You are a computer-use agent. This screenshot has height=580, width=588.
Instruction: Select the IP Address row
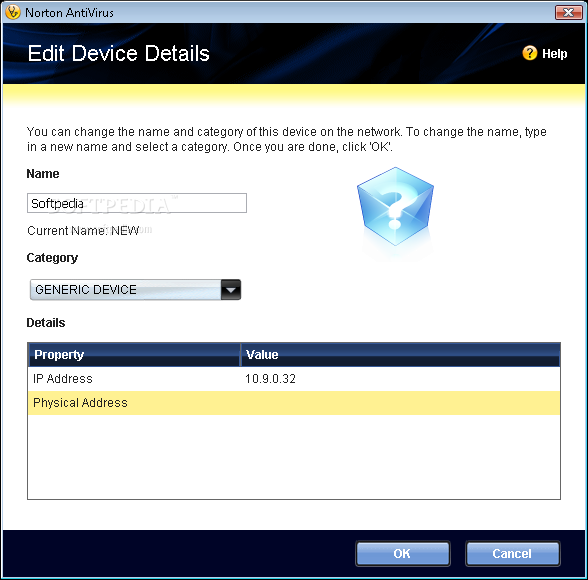[x=294, y=379]
